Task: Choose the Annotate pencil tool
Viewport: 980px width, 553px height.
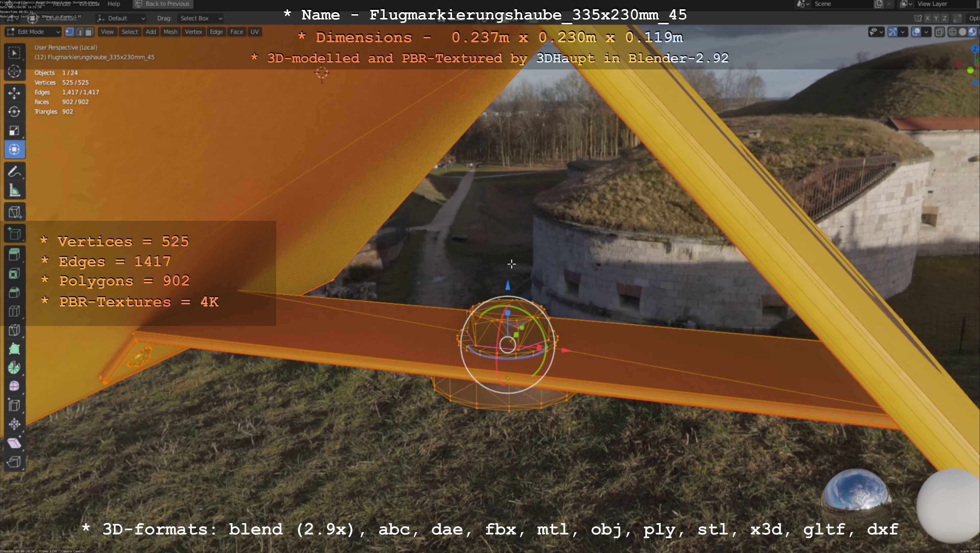Action: pos(14,171)
